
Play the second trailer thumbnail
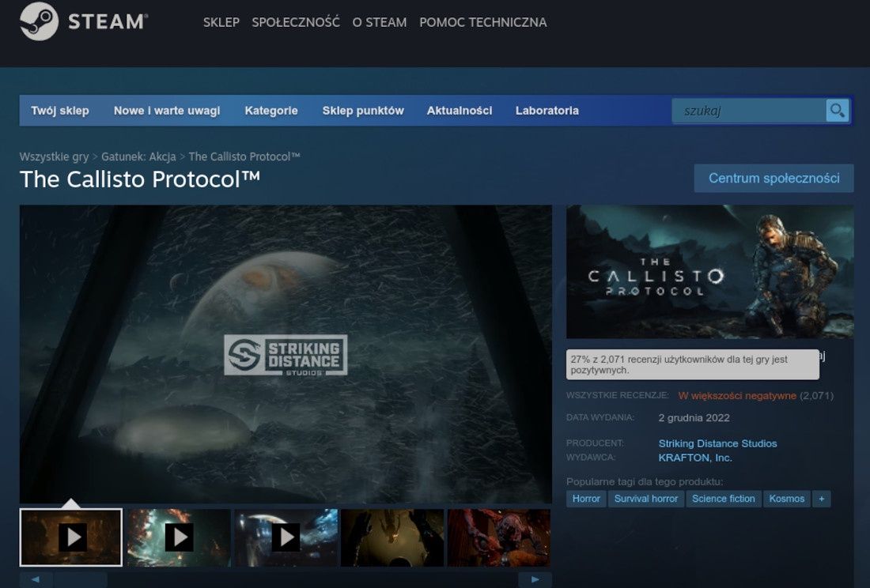(179, 537)
